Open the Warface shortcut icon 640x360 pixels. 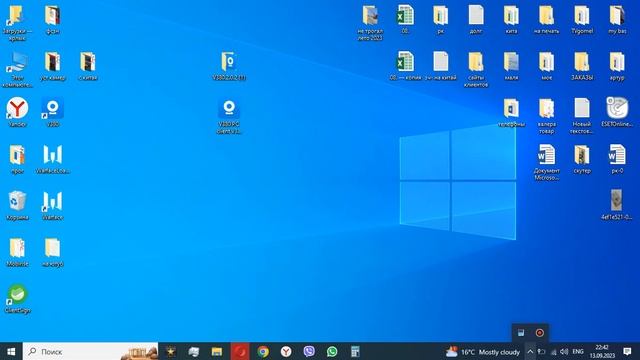(x=53, y=201)
